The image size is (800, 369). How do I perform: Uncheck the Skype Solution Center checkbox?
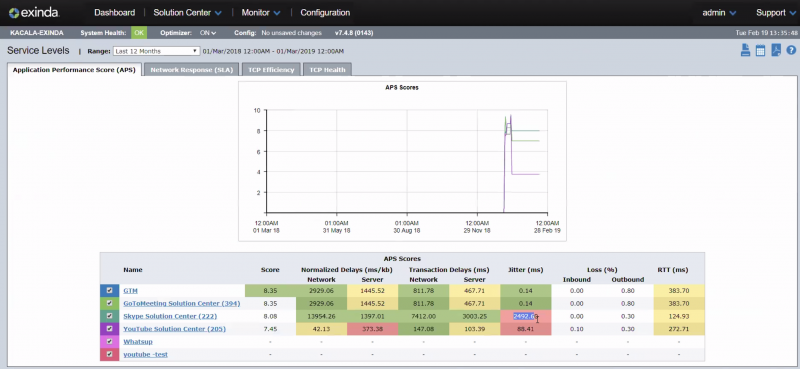click(x=109, y=316)
